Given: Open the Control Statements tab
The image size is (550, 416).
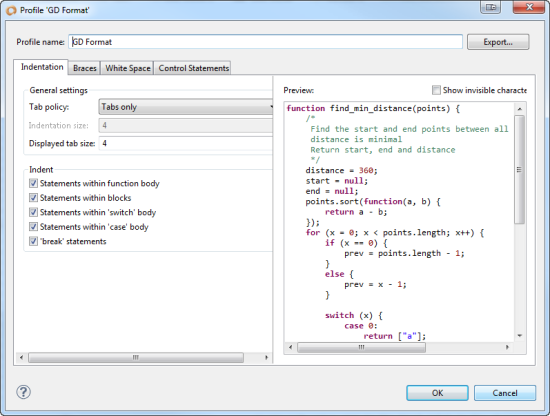Looking at the screenshot, I should coord(193,68).
